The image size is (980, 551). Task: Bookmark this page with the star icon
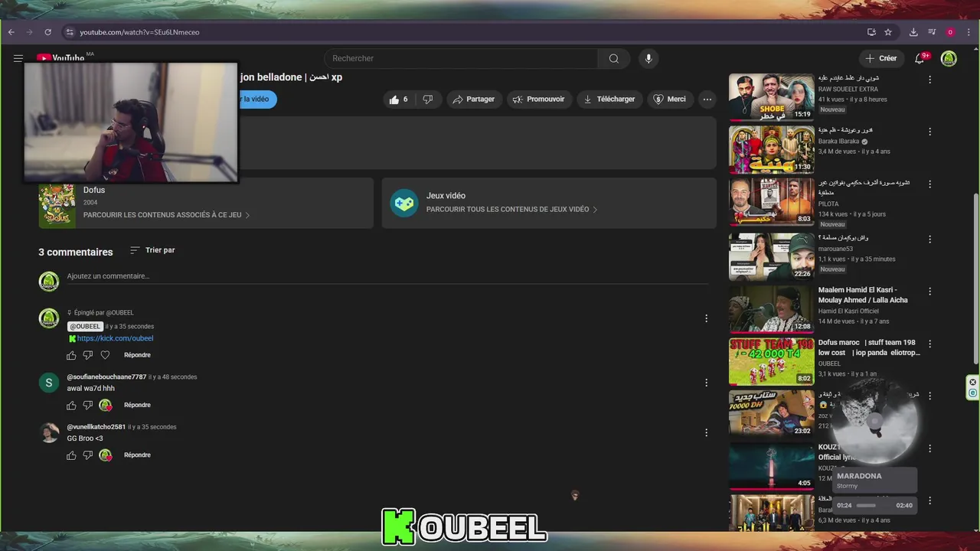click(x=888, y=32)
